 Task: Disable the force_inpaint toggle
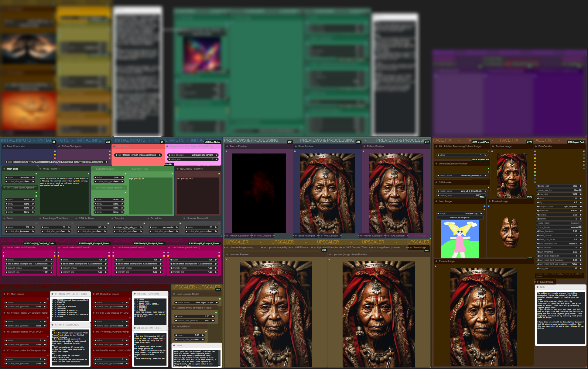[x=580, y=227]
